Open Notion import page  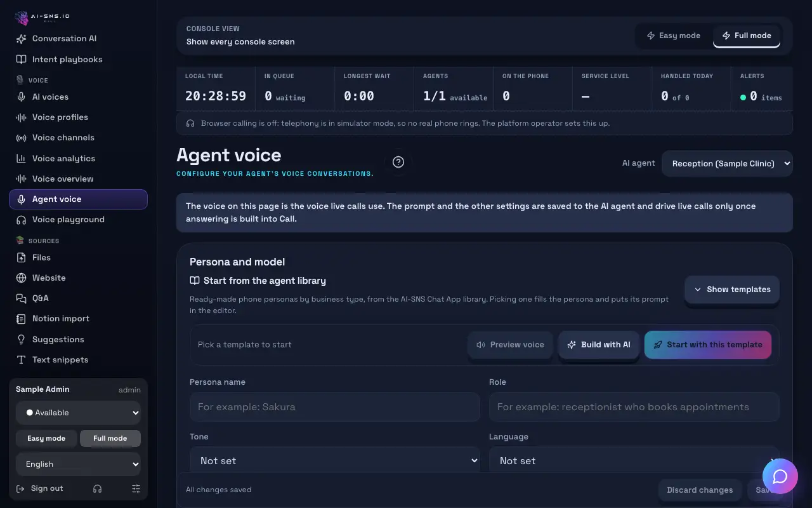click(x=78, y=319)
